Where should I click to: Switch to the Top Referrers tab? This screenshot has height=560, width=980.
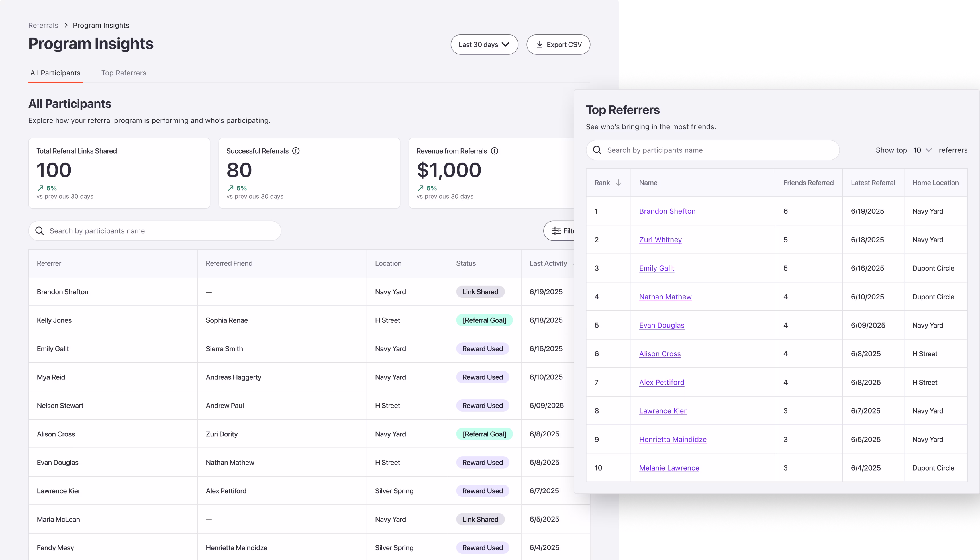pos(124,73)
